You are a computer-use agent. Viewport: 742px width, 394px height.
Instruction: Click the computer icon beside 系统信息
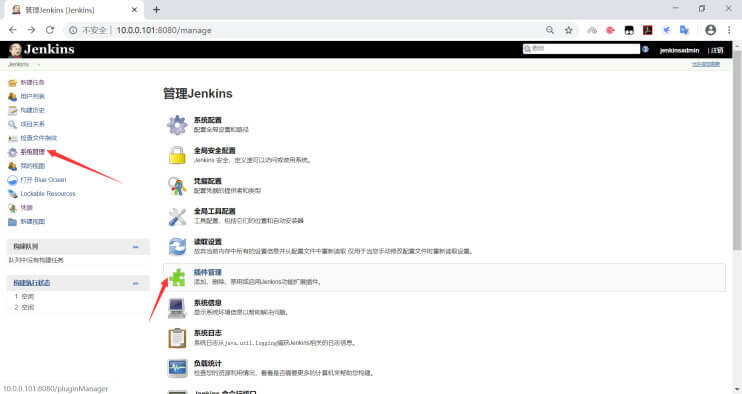[x=177, y=307]
